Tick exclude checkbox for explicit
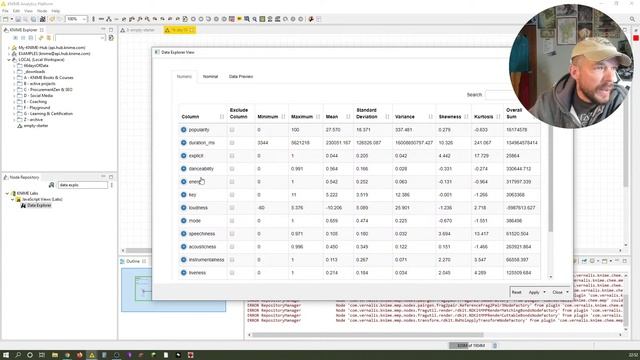The image size is (640, 360). tap(232, 156)
